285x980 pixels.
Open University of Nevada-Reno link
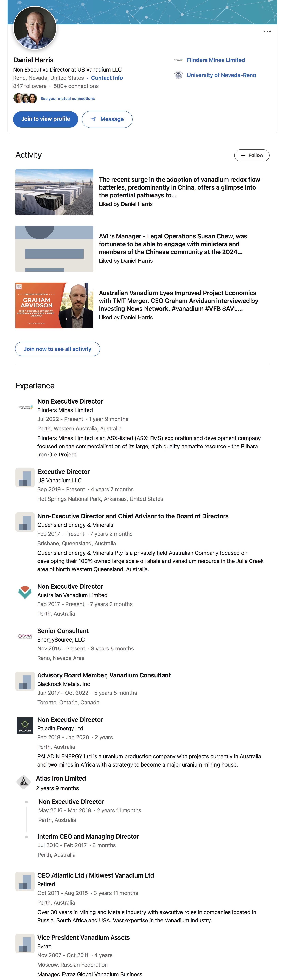pos(221,75)
